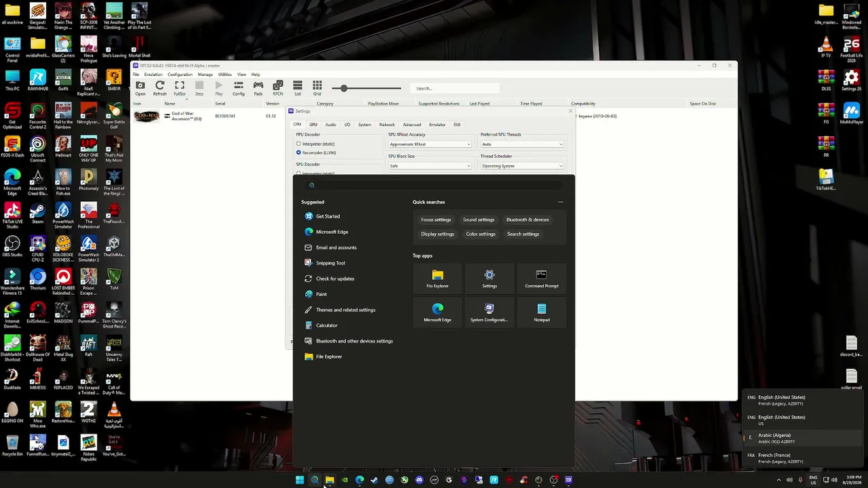Click the Config icon in RPCS3 toolbar
Viewport: 868px width, 488px height.
(239, 87)
